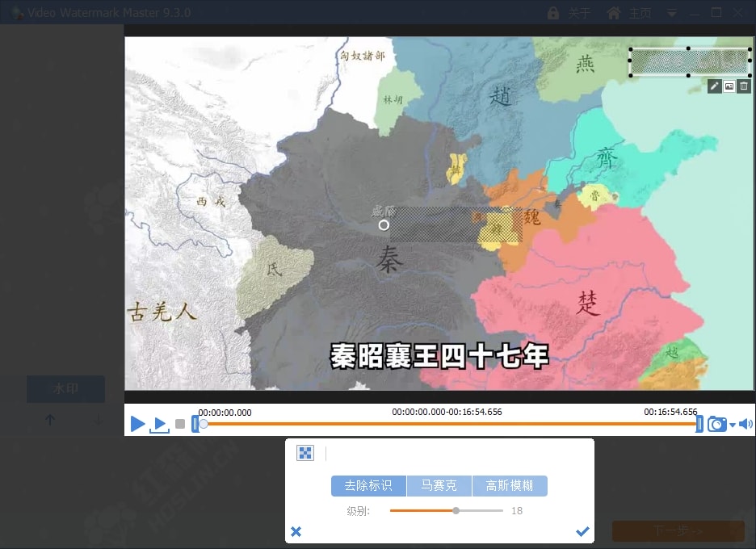The height and width of the screenshot is (549, 756).
Task: Maximize the Video Watermark Master window
Action: coord(716,13)
